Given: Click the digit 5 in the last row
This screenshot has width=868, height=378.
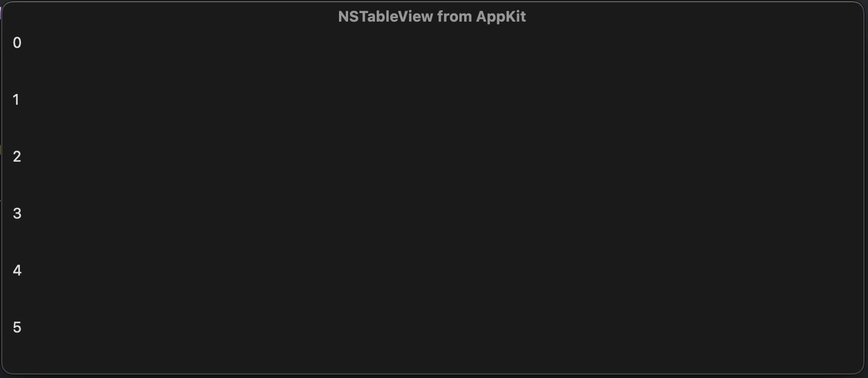Looking at the screenshot, I should tap(17, 327).
